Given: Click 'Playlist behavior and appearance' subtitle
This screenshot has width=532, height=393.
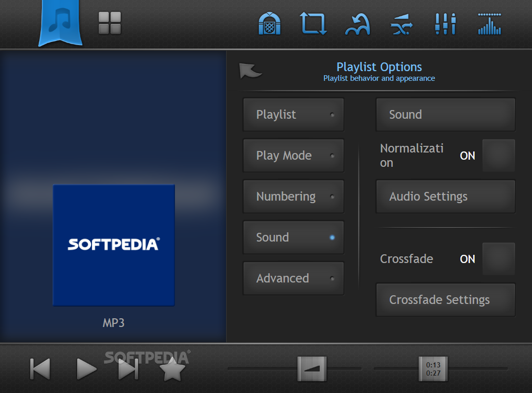Looking at the screenshot, I should pos(379,78).
